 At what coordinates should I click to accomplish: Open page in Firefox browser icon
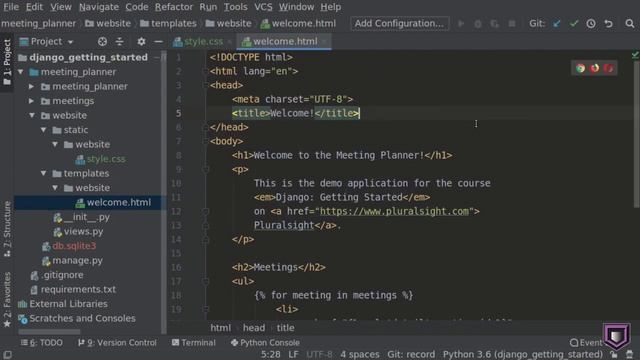click(x=594, y=68)
